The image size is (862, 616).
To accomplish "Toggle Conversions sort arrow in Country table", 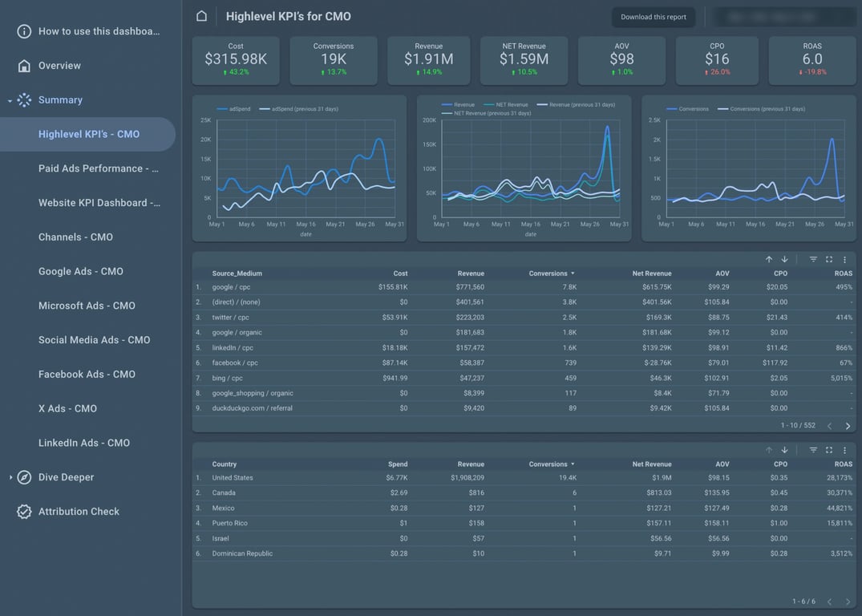I will click(573, 464).
